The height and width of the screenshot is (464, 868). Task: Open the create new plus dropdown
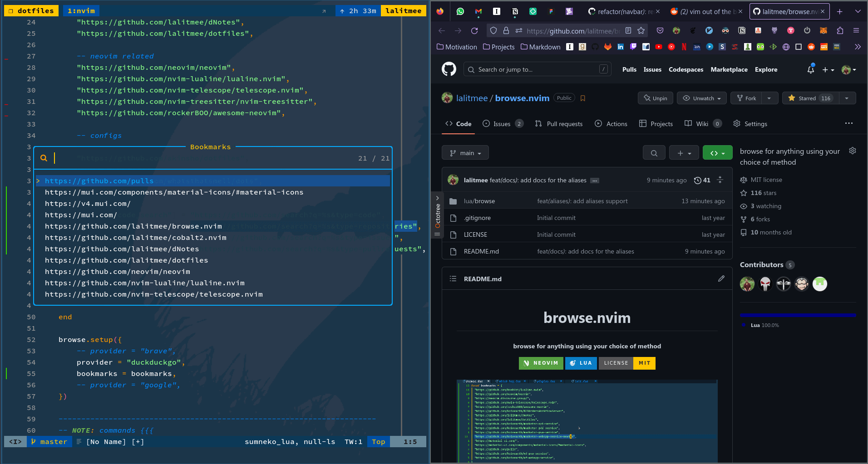point(828,69)
